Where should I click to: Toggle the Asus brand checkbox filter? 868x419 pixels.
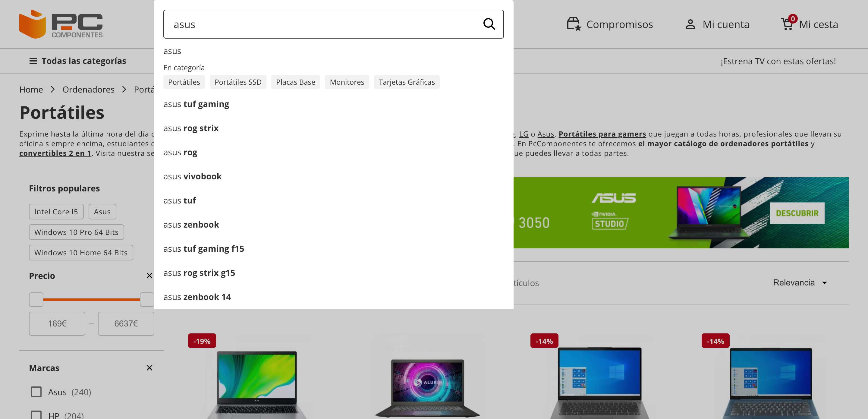pyautogui.click(x=36, y=392)
